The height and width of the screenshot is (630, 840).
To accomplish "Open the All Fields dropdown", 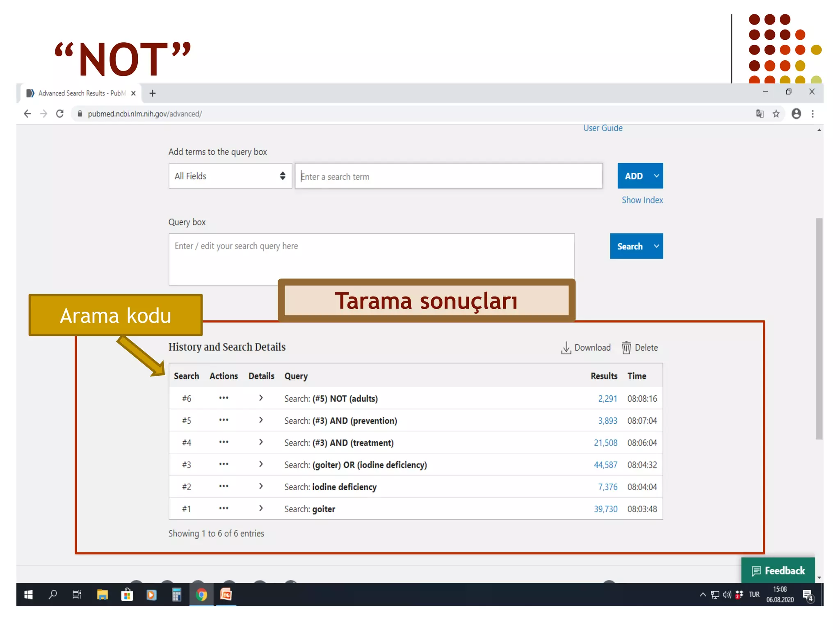I will pyautogui.click(x=230, y=176).
